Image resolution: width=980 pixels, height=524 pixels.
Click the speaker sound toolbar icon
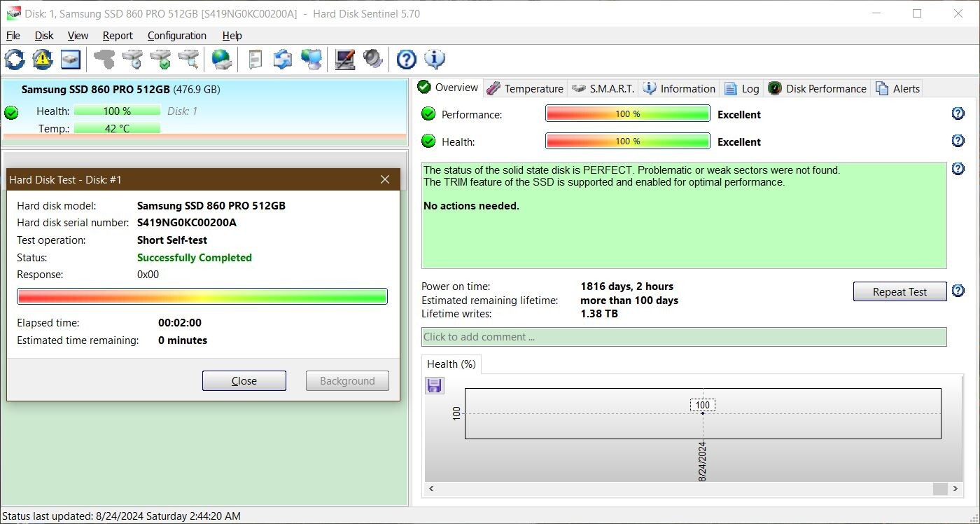372,60
